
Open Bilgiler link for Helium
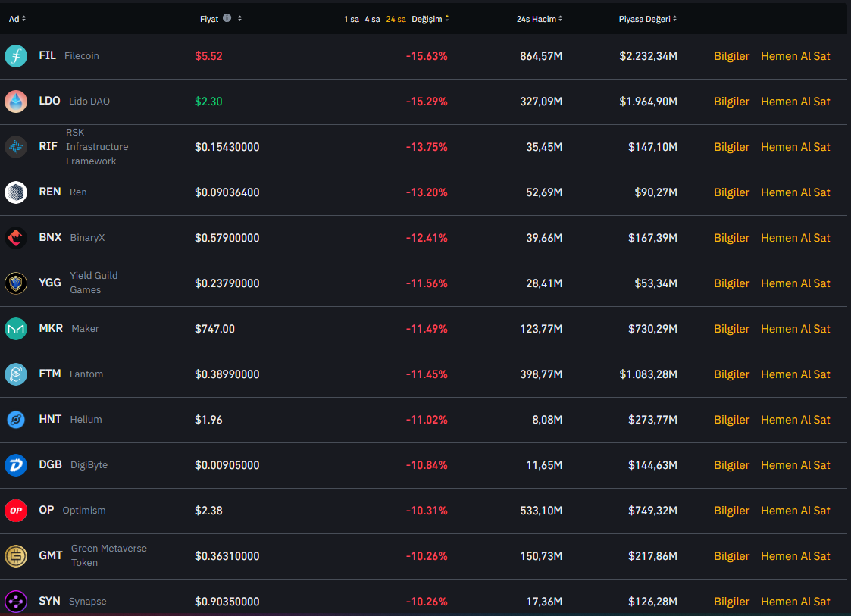point(731,420)
